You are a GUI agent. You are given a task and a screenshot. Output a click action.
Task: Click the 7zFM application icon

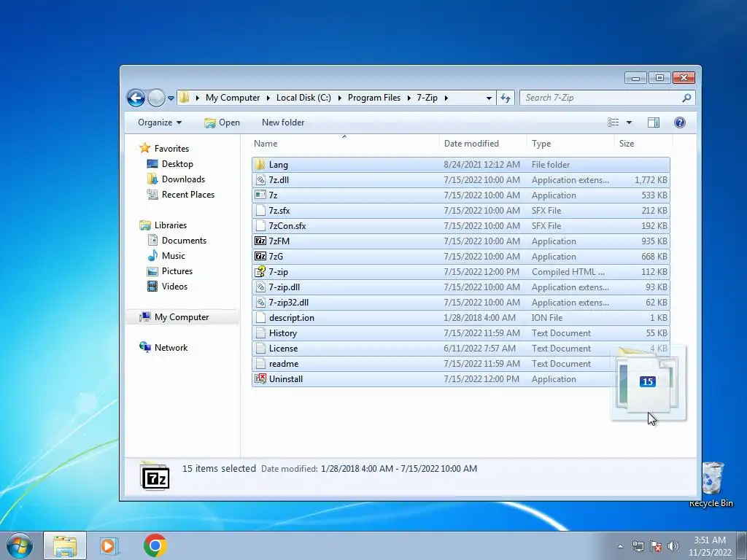tap(260, 241)
